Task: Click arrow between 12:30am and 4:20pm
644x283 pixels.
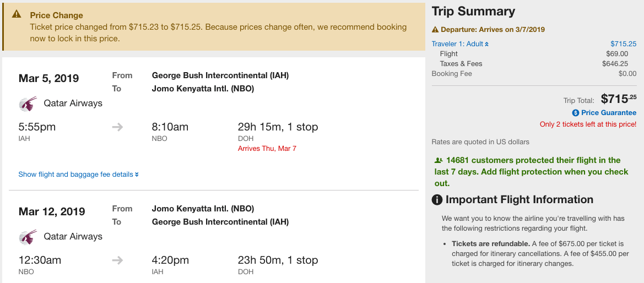Action: point(117,260)
